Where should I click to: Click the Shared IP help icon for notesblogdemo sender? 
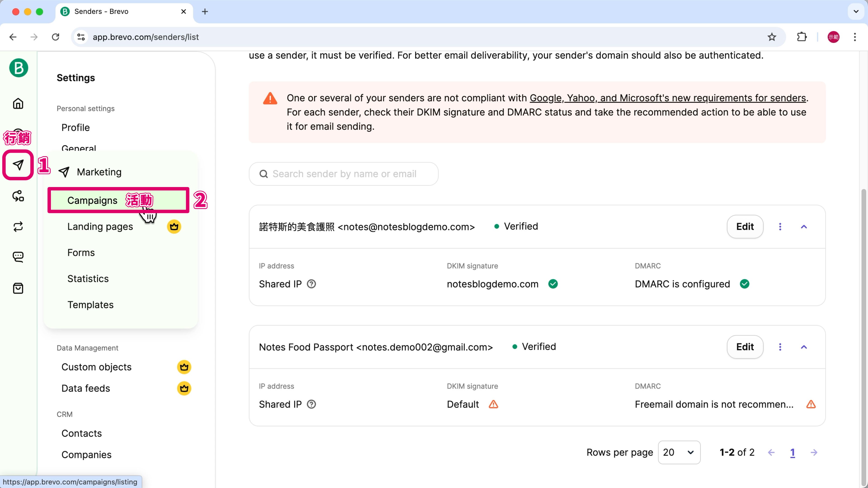[x=311, y=284]
